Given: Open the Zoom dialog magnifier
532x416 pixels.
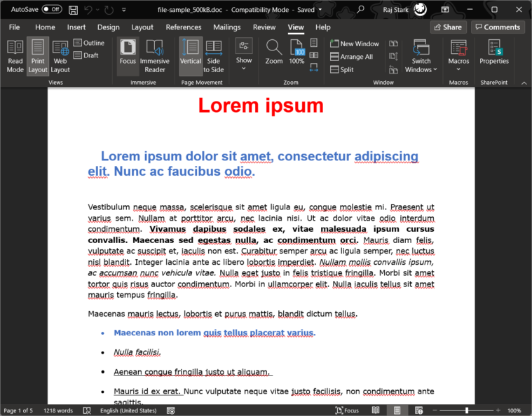Looking at the screenshot, I should (x=274, y=53).
